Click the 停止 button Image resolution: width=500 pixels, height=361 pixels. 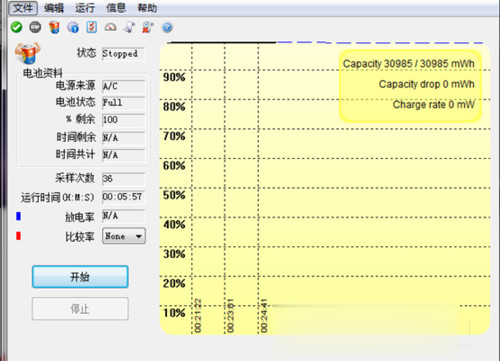[x=80, y=309]
